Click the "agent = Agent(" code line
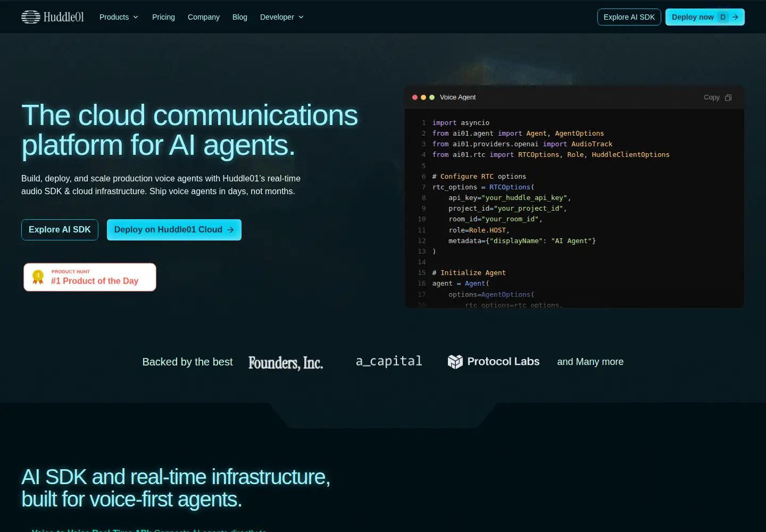Screen dimensions: 766x532 tap(461, 284)
